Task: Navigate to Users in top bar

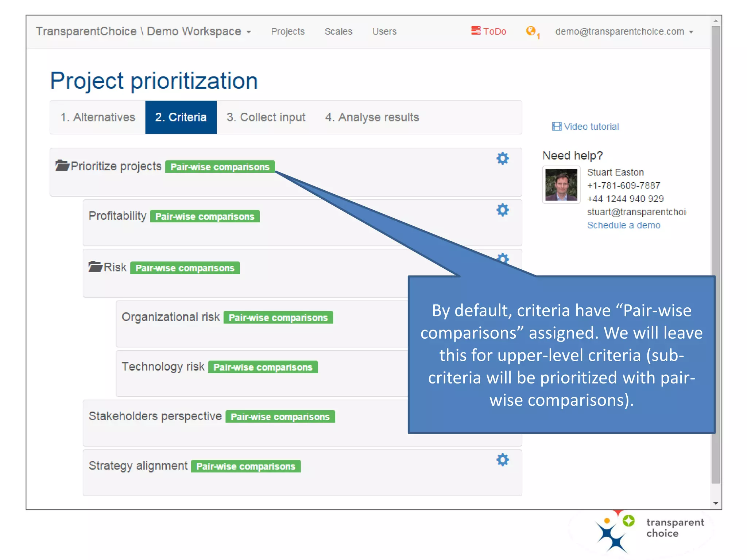Action: click(384, 32)
